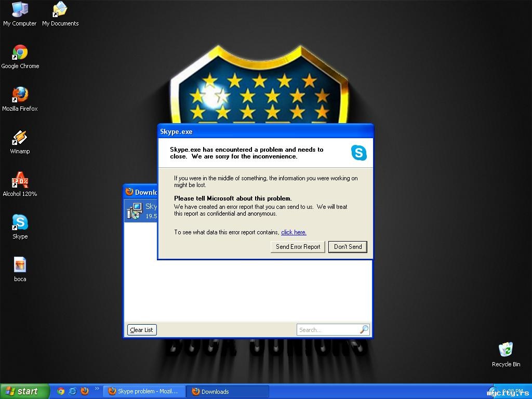Viewport: 532px width, 399px height.
Task: Select the boca file icon
Action: [20, 269]
